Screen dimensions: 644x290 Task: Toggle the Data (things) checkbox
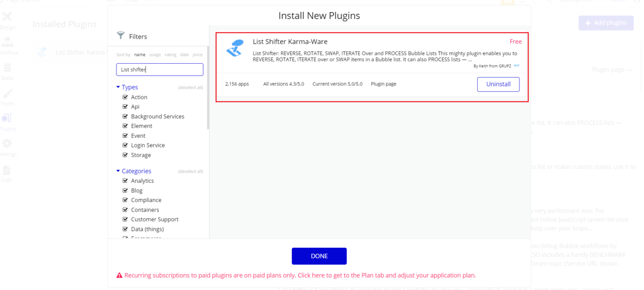pyautogui.click(x=126, y=229)
